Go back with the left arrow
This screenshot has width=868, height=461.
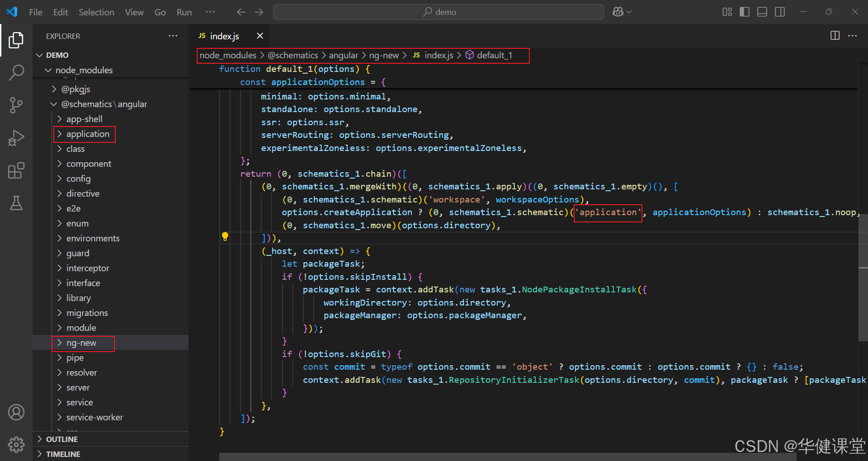[x=241, y=12]
